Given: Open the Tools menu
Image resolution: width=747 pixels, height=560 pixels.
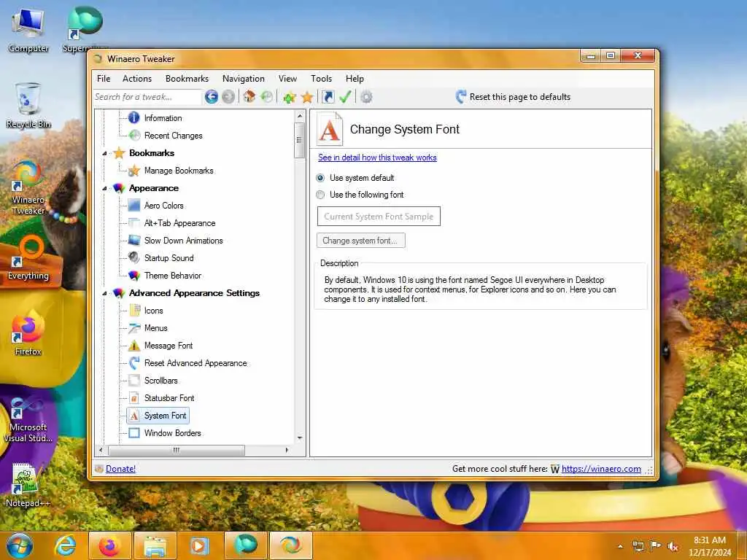Looking at the screenshot, I should pos(322,79).
